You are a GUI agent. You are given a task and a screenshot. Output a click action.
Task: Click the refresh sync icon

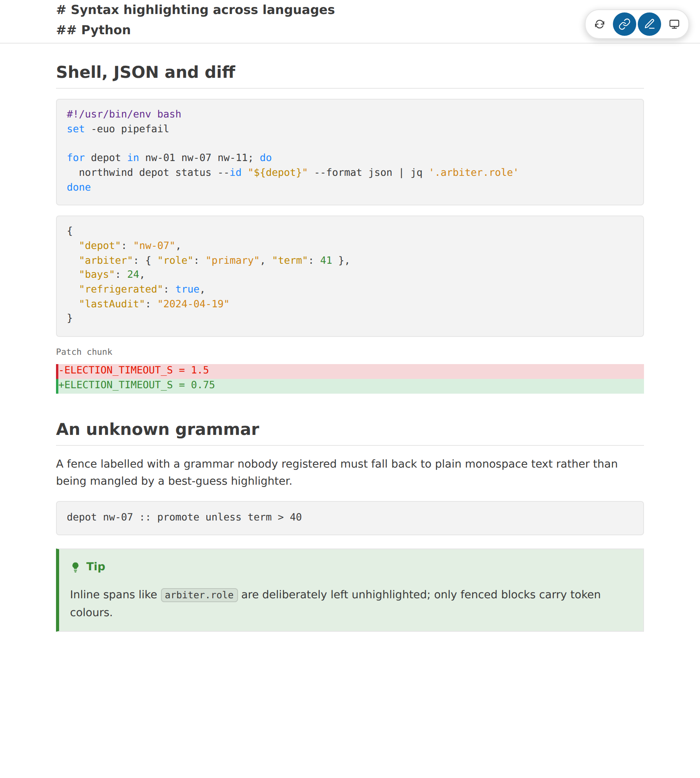point(599,24)
